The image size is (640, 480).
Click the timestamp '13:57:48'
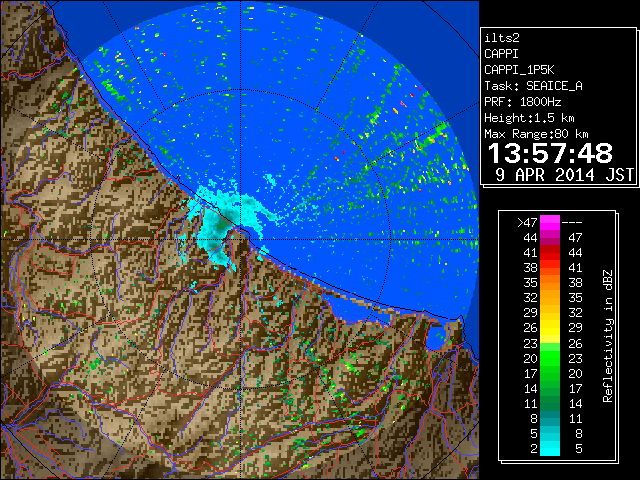550,153
